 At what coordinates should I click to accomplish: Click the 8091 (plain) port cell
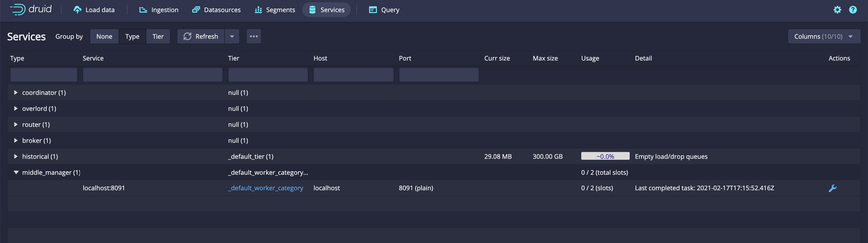tap(416, 188)
